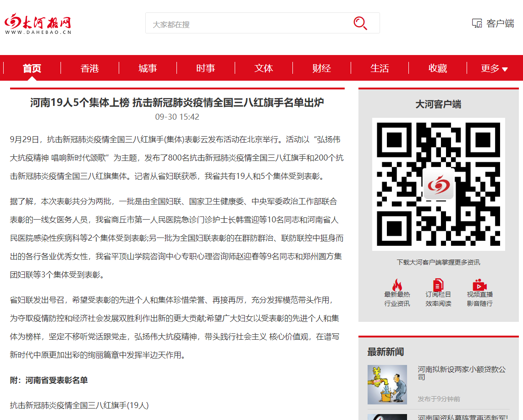Open the 财经 finance tab
Screen dimensions: 523x420
(322, 68)
